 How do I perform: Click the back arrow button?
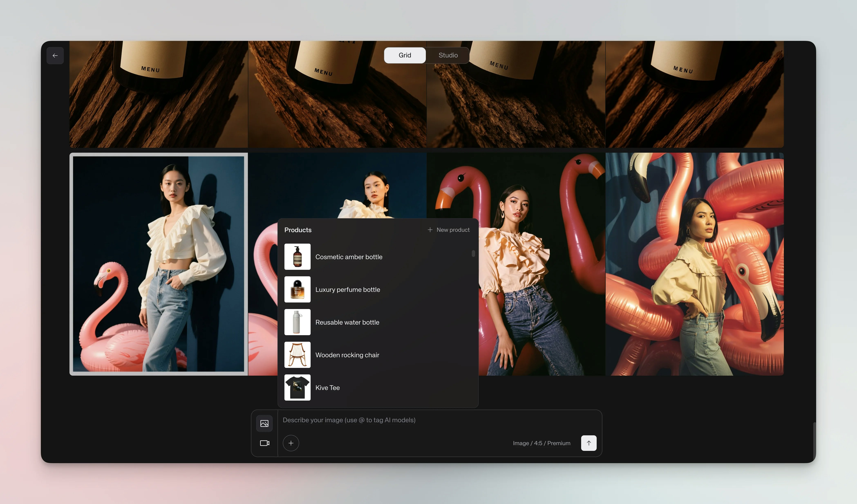point(55,55)
